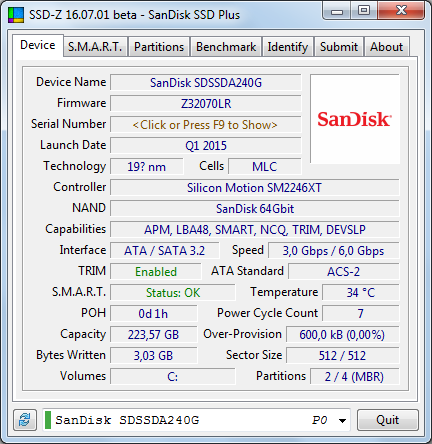This screenshot has width=432, height=444.
Task: Click the green drive status indicator
Action: tap(48, 420)
